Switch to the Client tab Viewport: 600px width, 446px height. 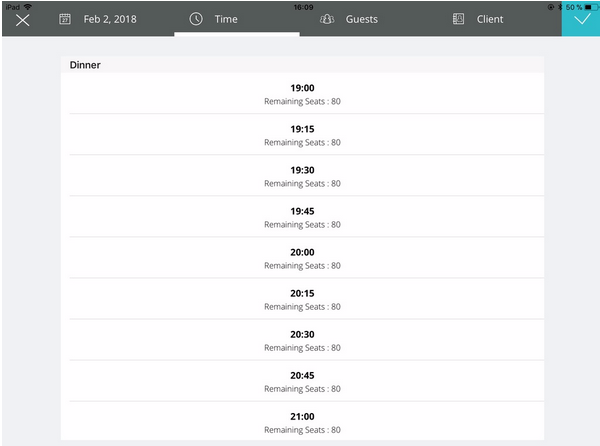[490, 19]
